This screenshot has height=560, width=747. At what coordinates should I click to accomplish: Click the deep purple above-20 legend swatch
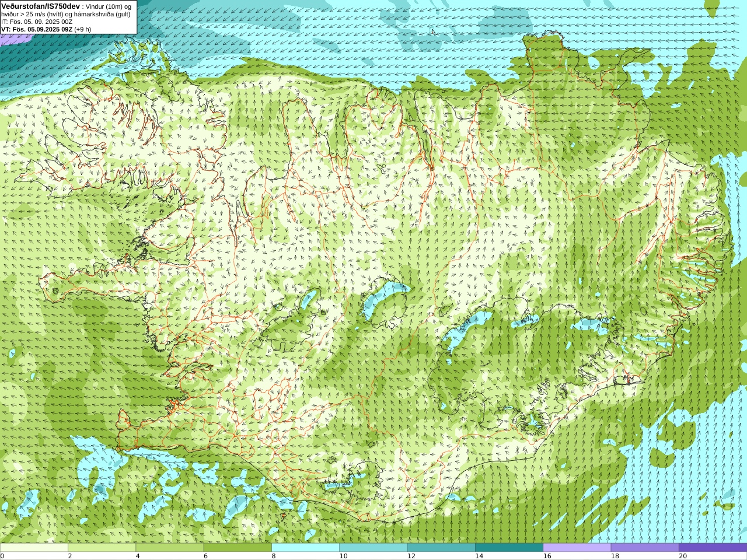[713, 548]
